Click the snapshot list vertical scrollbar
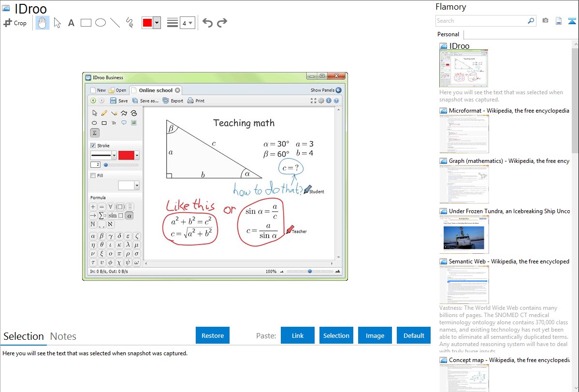This screenshot has height=392, width=579. click(575, 100)
